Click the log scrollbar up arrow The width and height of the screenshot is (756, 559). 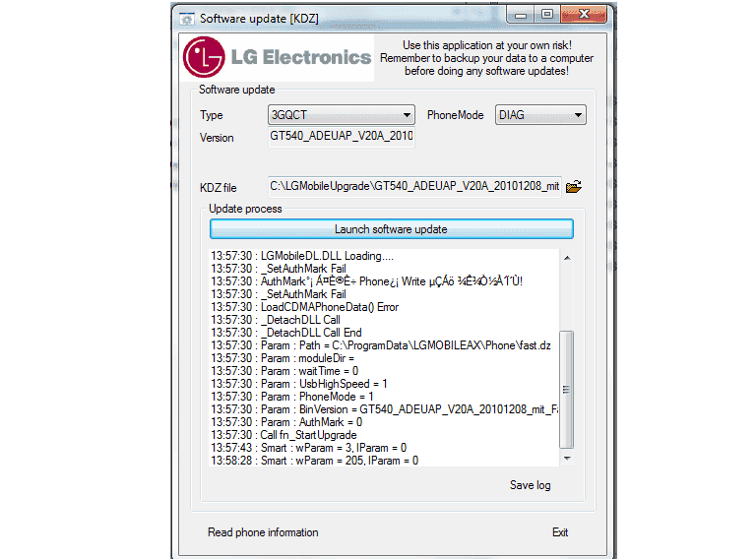click(567, 258)
